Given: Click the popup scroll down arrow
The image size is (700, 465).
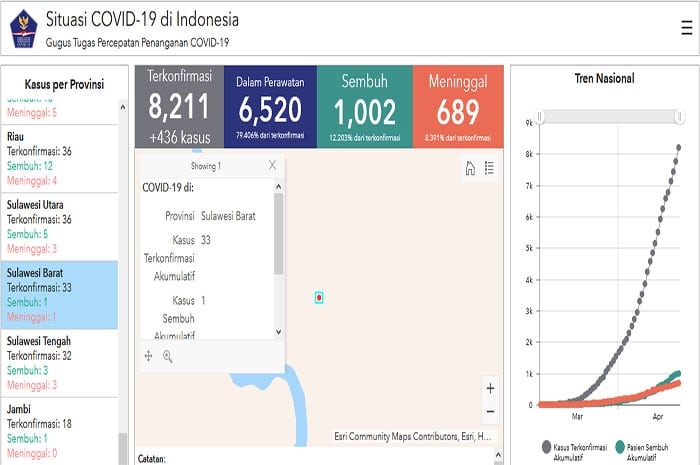Looking at the screenshot, I should tap(278, 332).
